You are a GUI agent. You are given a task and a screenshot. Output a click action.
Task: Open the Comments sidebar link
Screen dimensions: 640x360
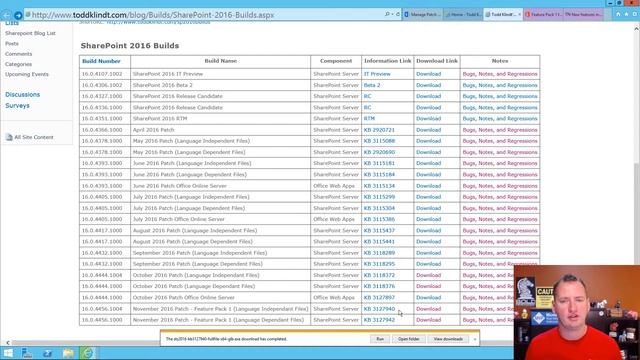pyautogui.click(x=18, y=54)
